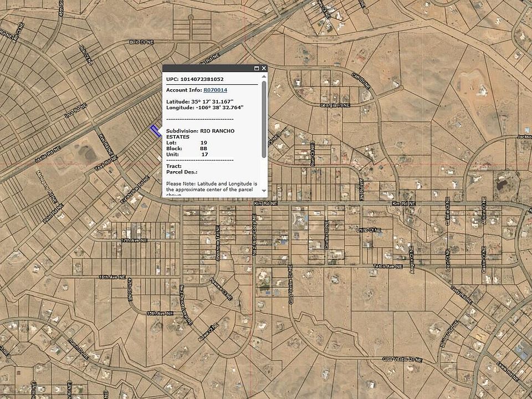Screen dimensions: 532x399
Task: Click the Parcel Des. label
Action: coord(182,172)
